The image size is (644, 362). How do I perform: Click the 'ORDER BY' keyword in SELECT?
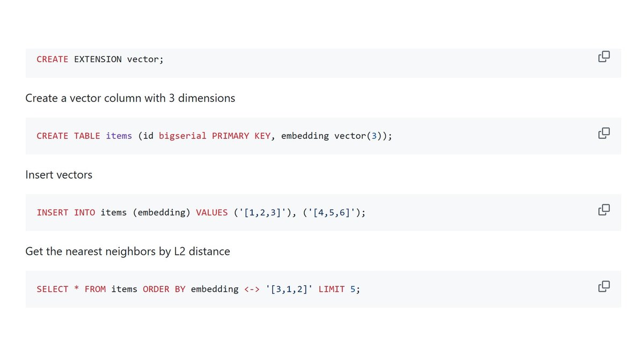pos(164,289)
